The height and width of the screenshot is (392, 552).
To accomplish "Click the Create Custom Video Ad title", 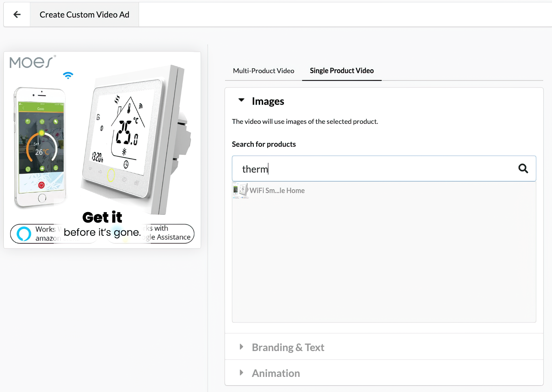I will click(84, 15).
